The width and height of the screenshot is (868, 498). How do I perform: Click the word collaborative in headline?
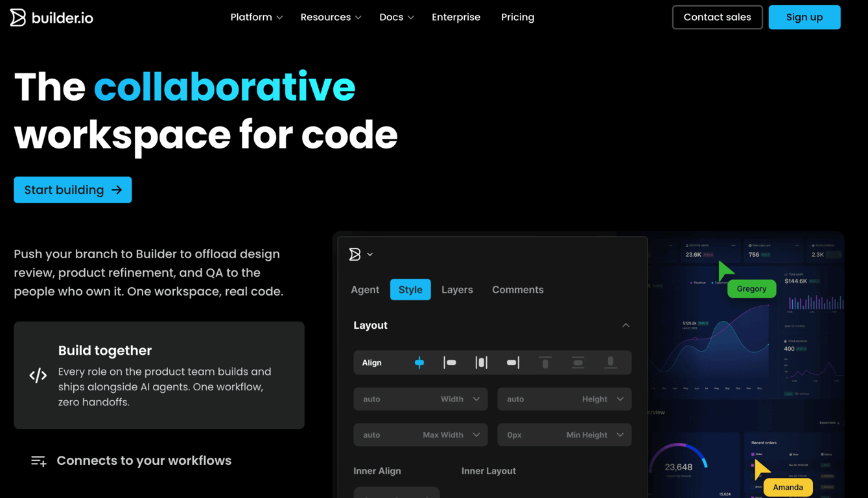[x=224, y=87]
